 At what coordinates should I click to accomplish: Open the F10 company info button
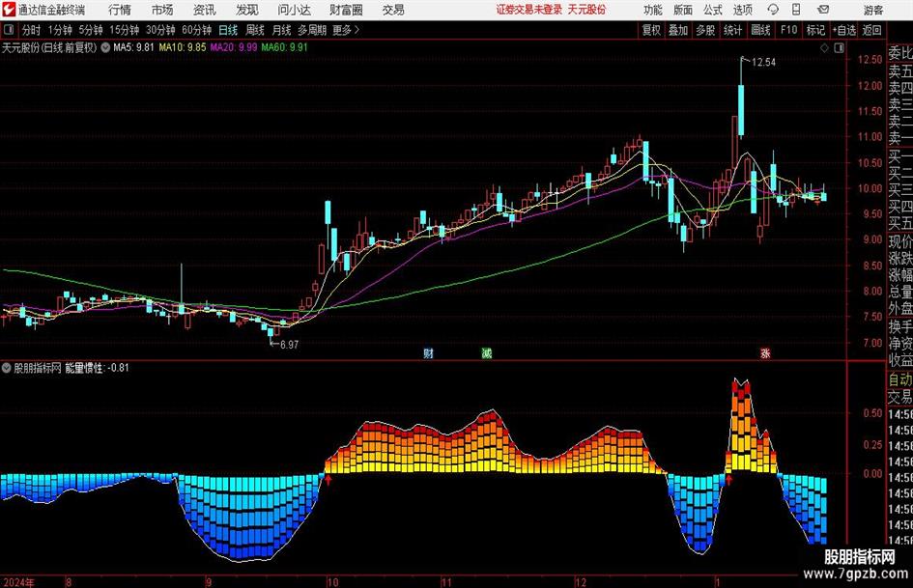coord(789,30)
